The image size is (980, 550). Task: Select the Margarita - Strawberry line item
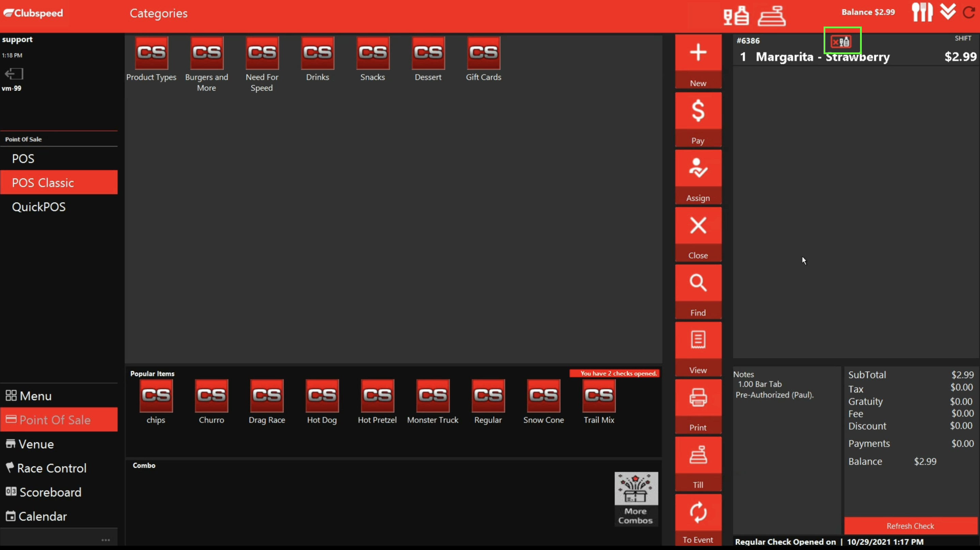pos(823,57)
